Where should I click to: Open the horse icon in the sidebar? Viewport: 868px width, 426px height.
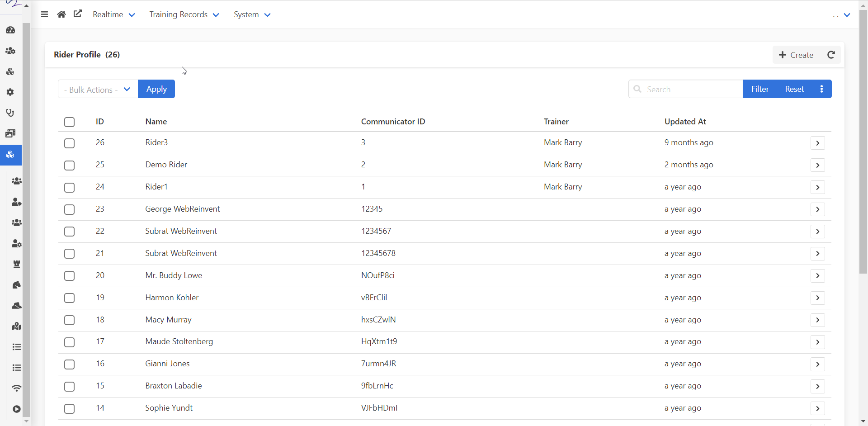(17, 285)
